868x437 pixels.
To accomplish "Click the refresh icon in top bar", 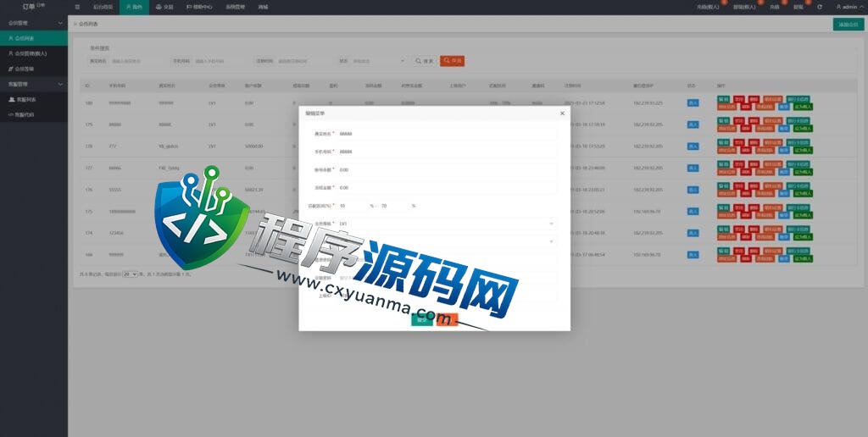I will coord(820,7).
